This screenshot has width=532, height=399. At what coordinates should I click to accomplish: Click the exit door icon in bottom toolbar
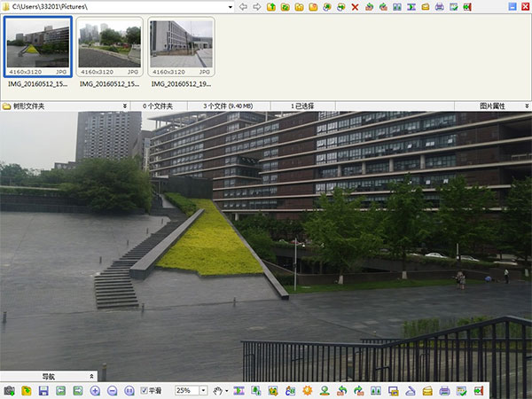(479, 390)
